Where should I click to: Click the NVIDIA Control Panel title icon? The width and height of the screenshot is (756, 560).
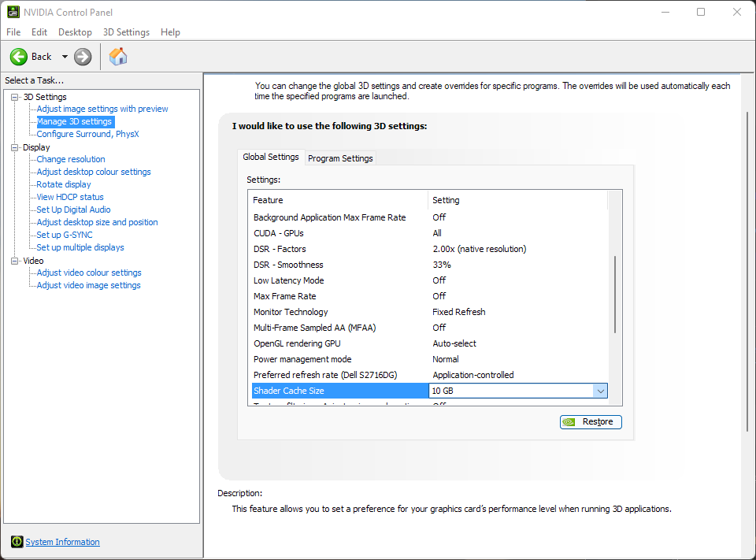13,12
